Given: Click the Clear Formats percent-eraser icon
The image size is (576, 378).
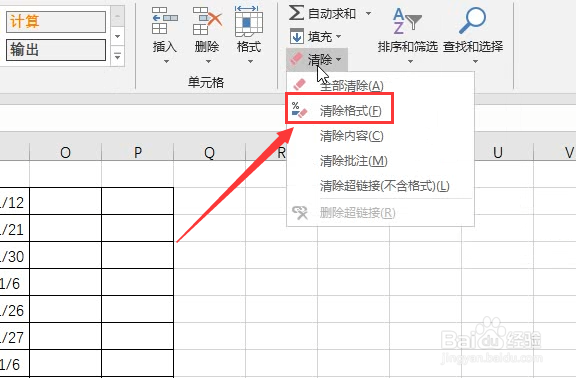Looking at the screenshot, I should [x=299, y=110].
